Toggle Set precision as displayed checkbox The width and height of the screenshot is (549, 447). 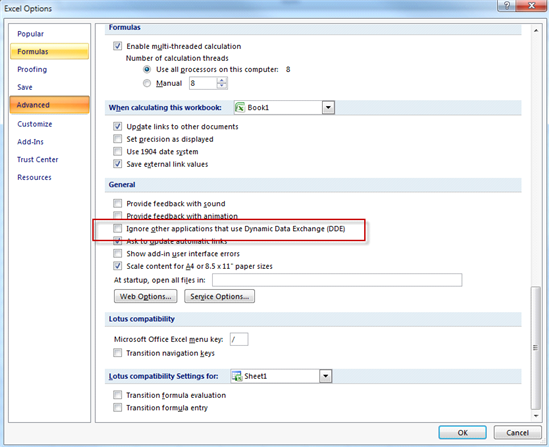118,139
